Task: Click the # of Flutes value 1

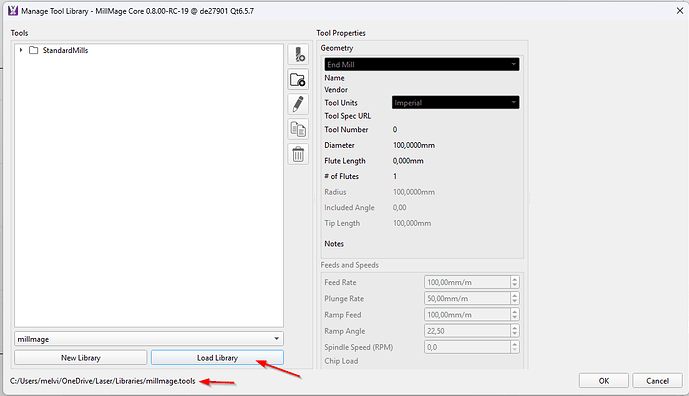Action: (x=395, y=176)
